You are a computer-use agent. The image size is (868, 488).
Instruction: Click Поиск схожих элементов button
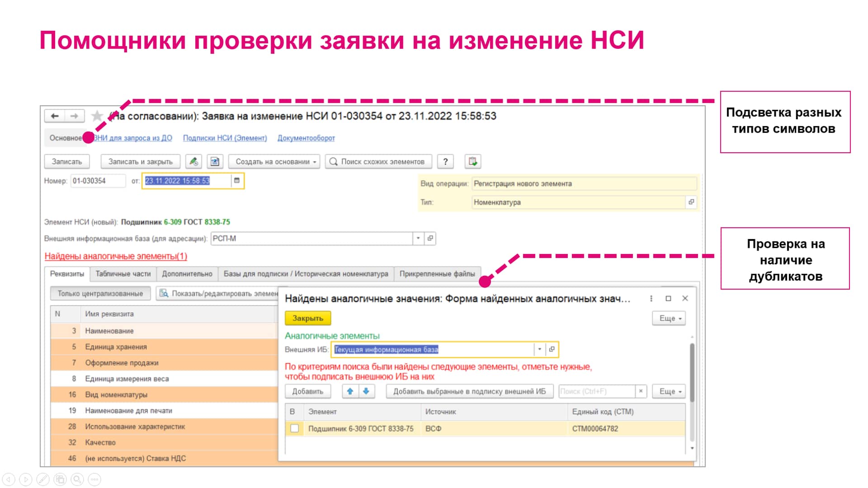point(378,162)
